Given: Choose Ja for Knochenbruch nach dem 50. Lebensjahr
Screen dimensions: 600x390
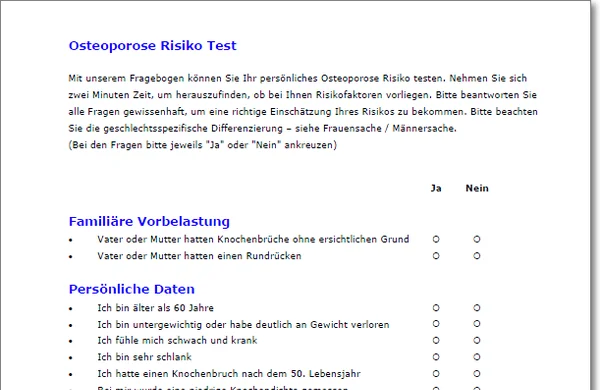Looking at the screenshot, I should coord(436,374).
